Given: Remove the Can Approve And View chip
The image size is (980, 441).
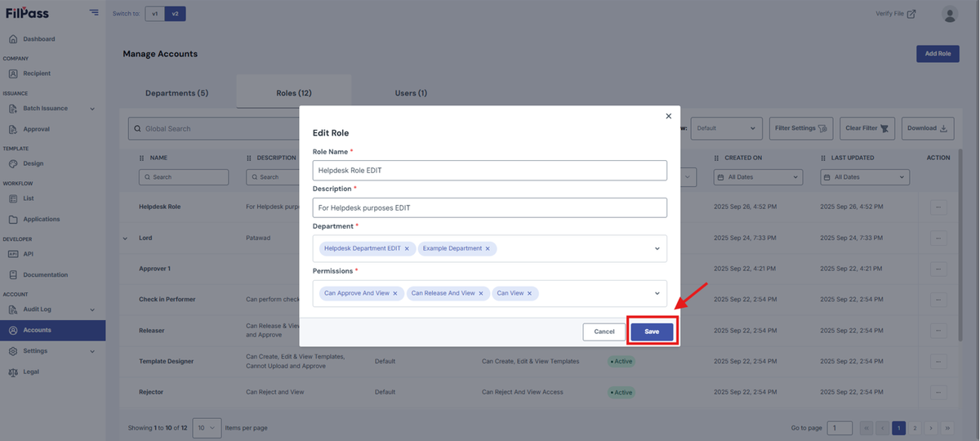Looking at the screenshot, I should pos(395,293).
